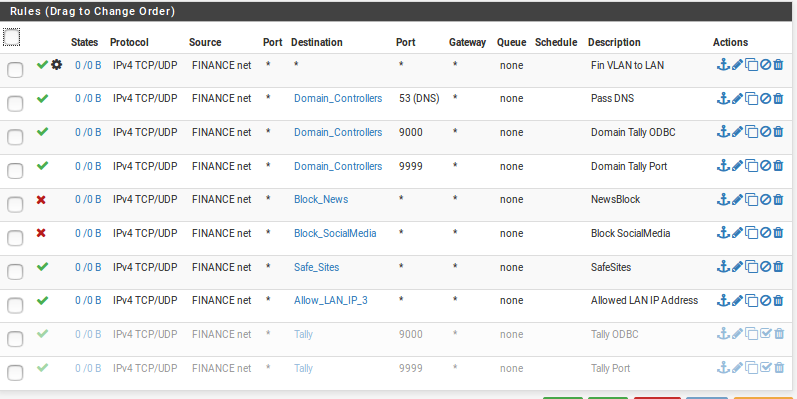Copy the Domain Tally ODBC rule

pyautogui.click(x=751, y=132)
